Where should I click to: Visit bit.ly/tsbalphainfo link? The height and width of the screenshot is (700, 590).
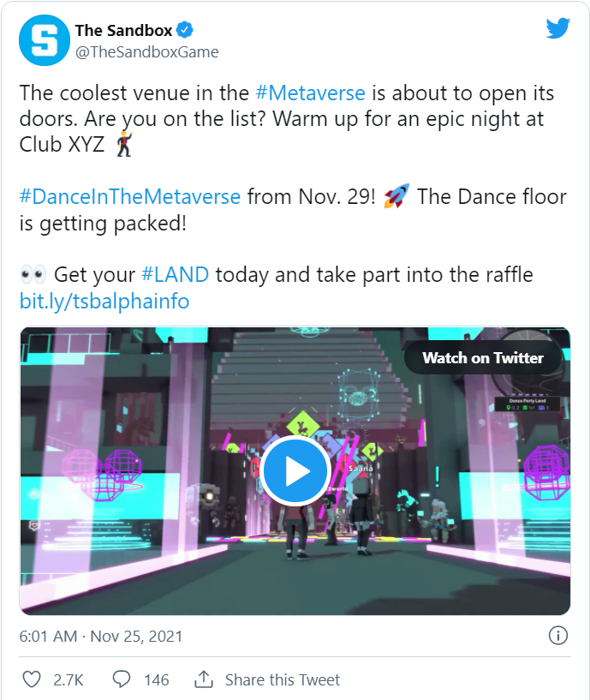coord(104,301)
